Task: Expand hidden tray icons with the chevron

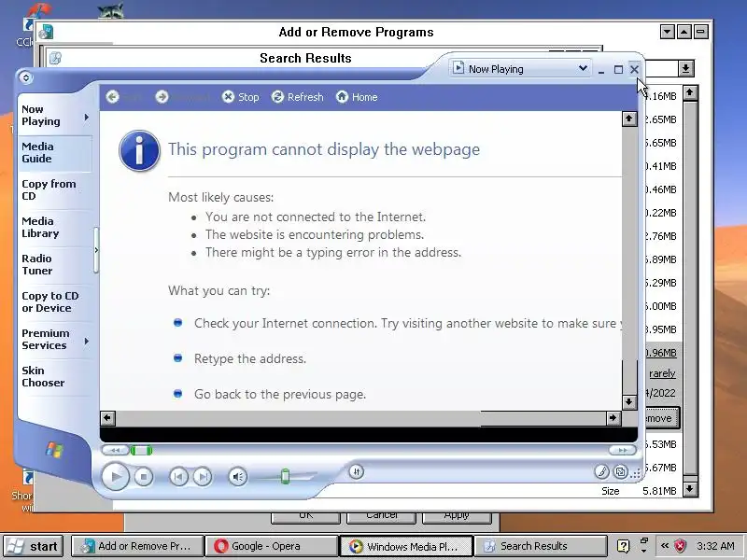Action: 665,546
